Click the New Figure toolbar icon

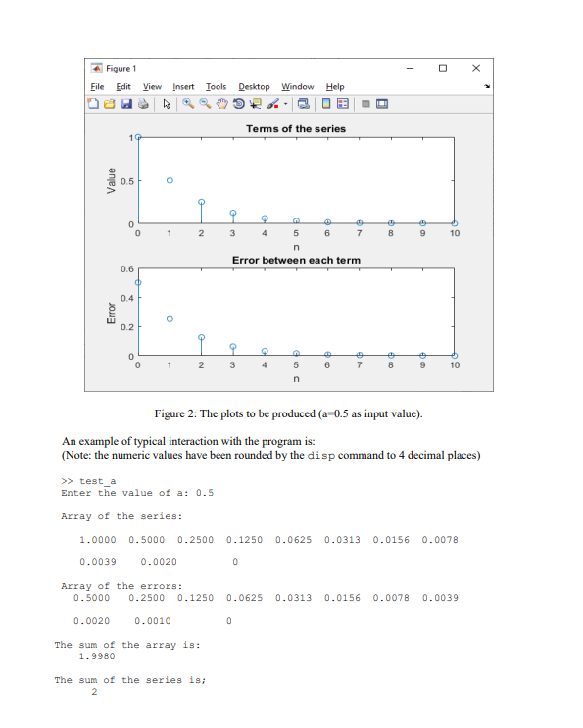pos(93,104)
